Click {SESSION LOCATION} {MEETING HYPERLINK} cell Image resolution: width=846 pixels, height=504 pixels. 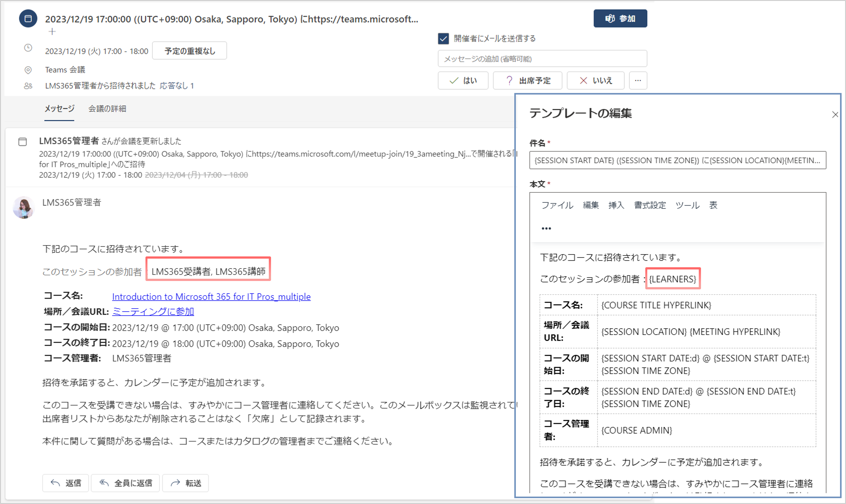[x=707, y=332]
